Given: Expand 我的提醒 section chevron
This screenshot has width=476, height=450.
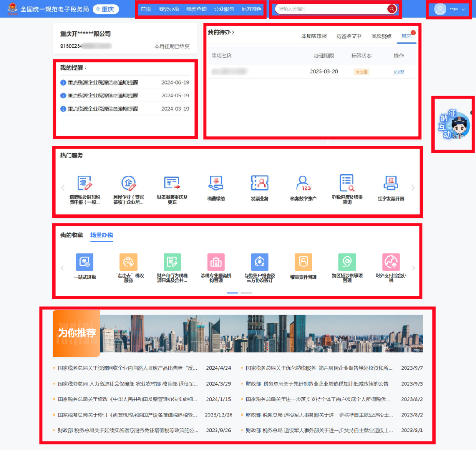Looking at the screenshot, I should [x=86, y=68].
